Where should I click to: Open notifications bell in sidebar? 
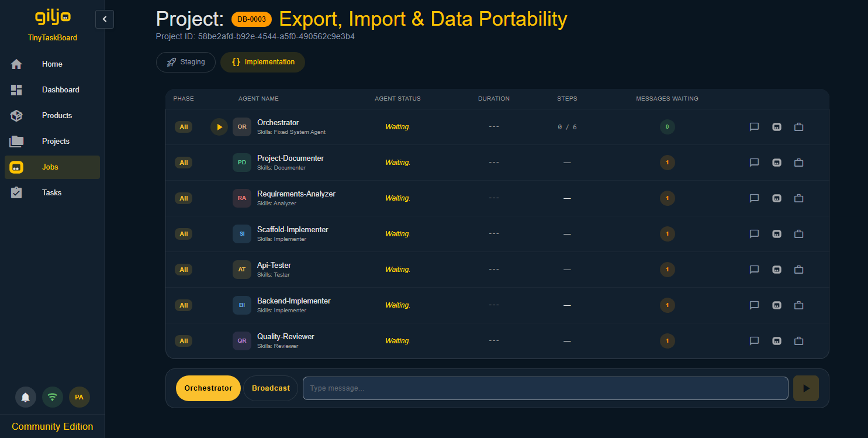click(x=26, y=397)
